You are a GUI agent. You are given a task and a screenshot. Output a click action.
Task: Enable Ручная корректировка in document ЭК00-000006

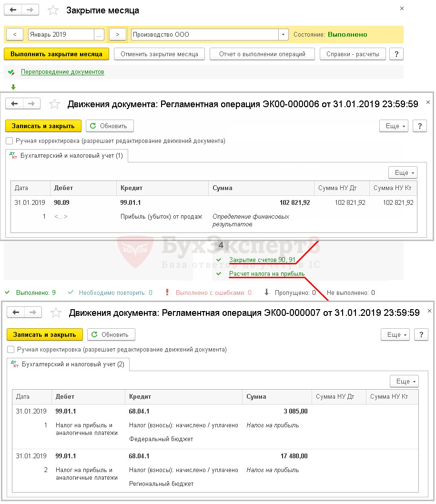point(10,141)
